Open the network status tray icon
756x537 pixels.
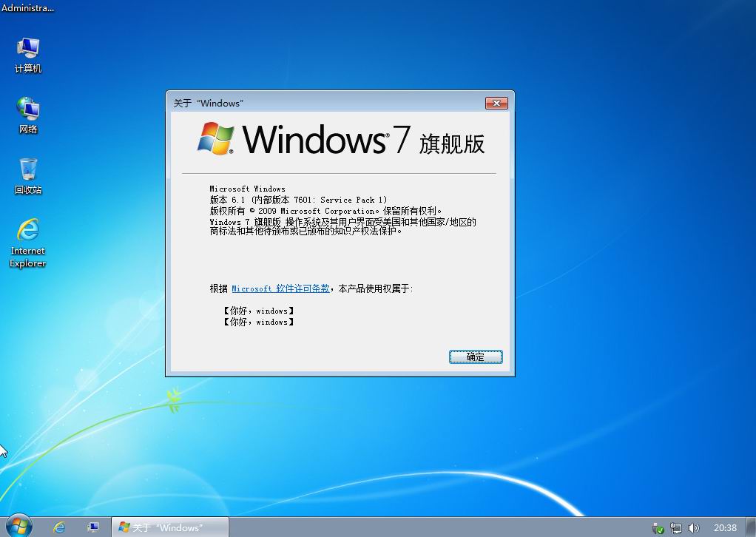pos(676,528)
